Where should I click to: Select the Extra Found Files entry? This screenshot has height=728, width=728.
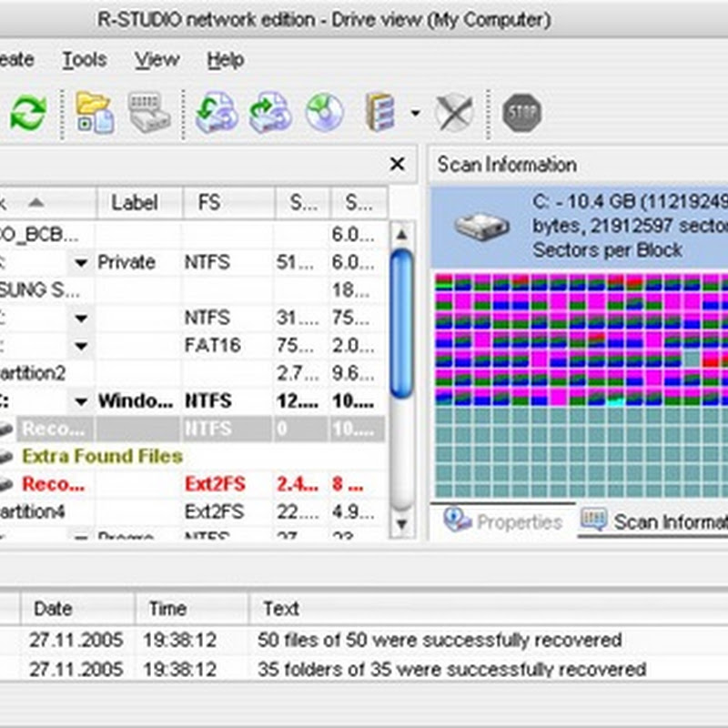pyautogui.click(x=102, y=456)
